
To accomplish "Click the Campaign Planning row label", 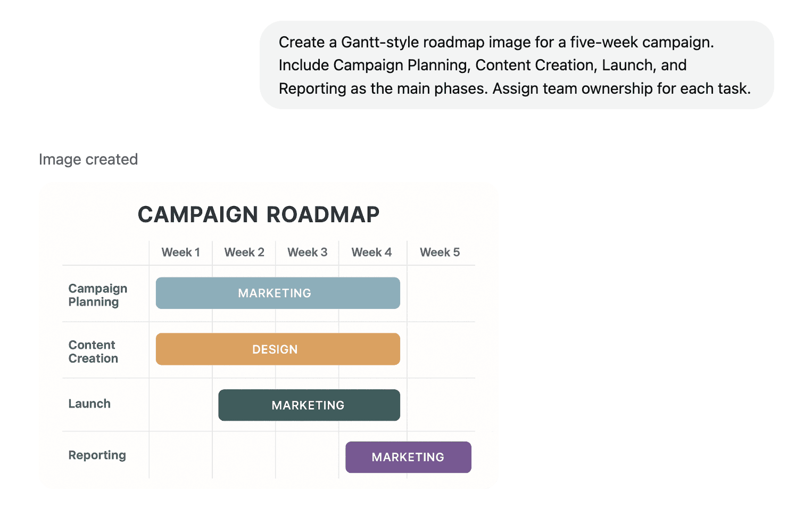I will tap(98, 295).
